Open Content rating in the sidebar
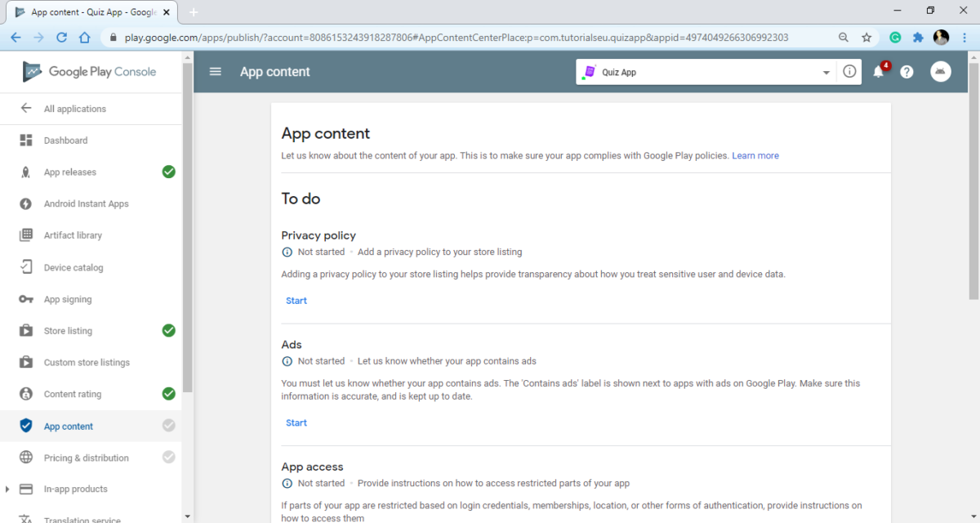 pos(73,394)
